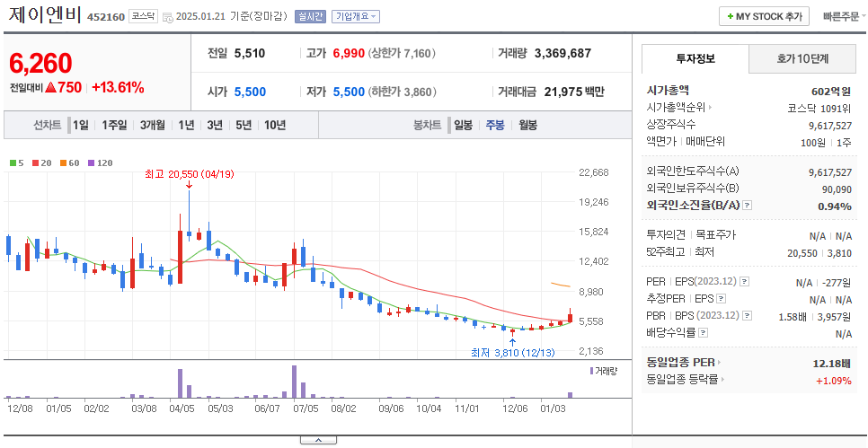
Task: Select the 일봉 candlestick chart
Action: pyautogui.click(x=464, y=125)
